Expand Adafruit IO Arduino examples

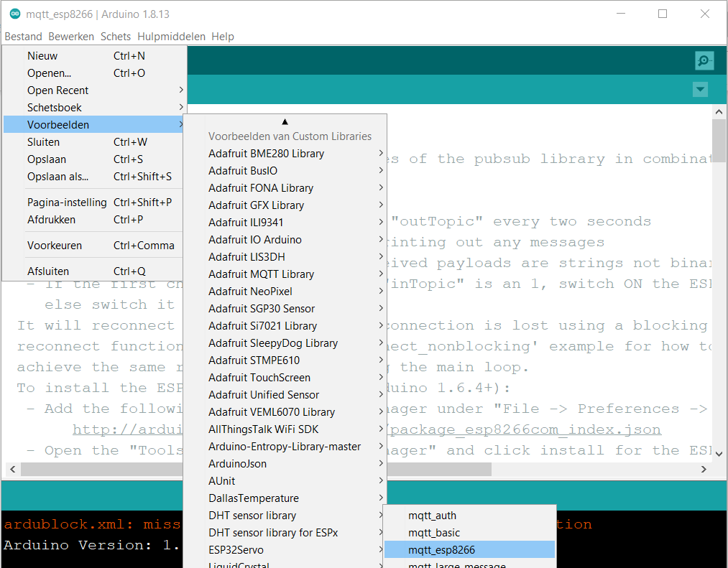[285, 239]
